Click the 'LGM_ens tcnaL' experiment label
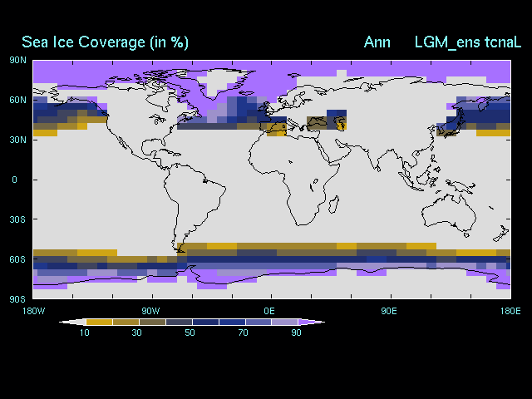This screenshot has width=532, height=399. (467, 42)
